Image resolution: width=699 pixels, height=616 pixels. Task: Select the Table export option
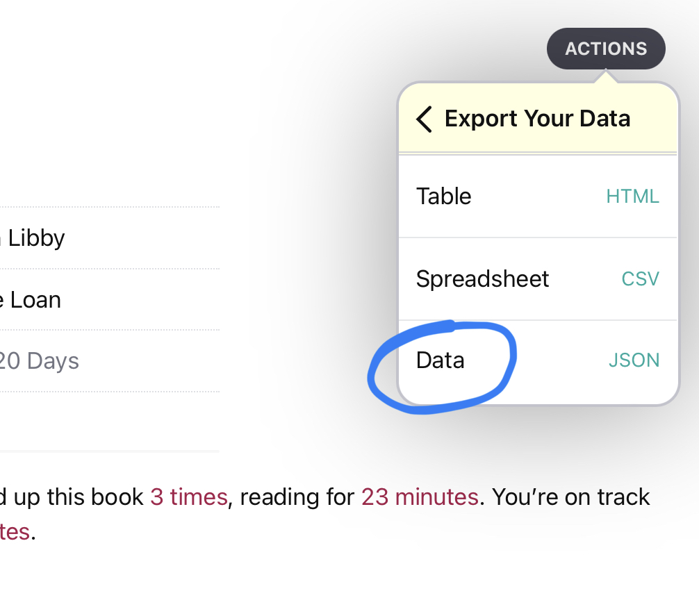click(444, 197)
